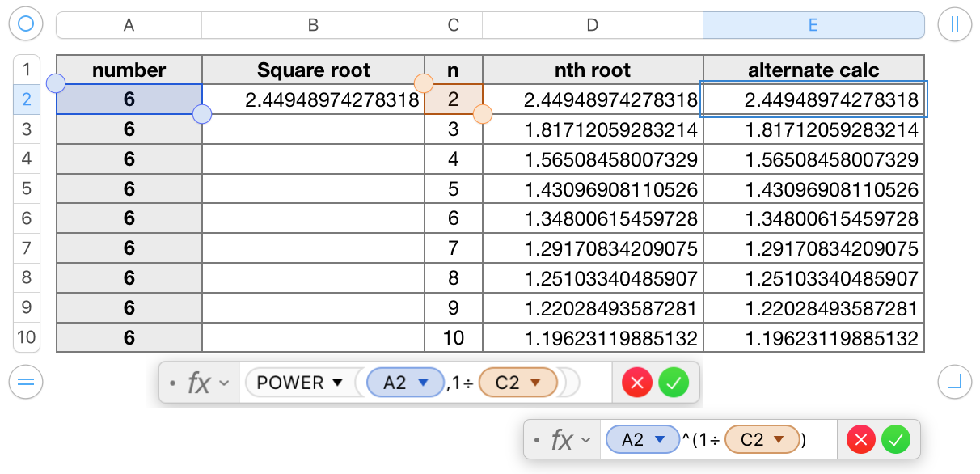Click n cell with value 10
The height and width of the screenshot is (474, 980).
(x=454, y=337)
